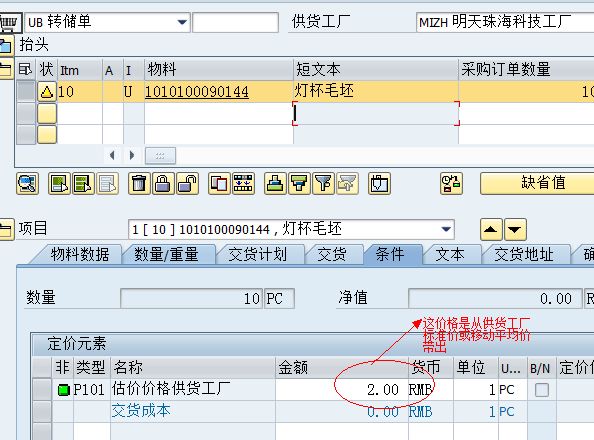Click the horizontal scrollbar thumb in item table
The image size is (594, 440).
(x=160, y=156)
